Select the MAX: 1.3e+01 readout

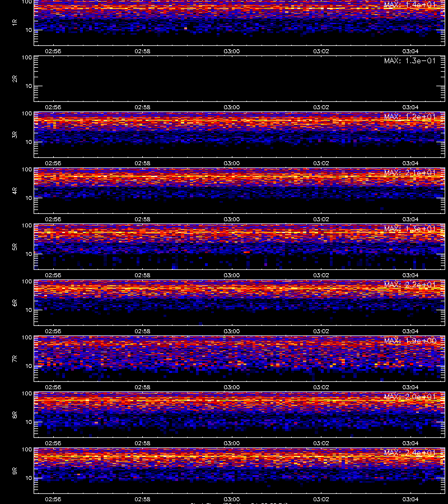pos(410,228)
